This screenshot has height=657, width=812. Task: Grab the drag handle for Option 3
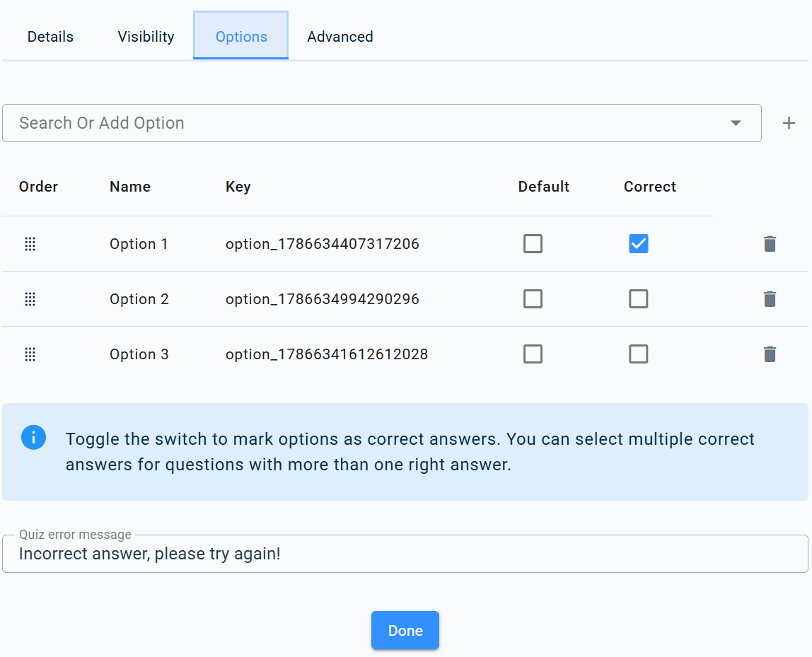click(x=30, y=354)
